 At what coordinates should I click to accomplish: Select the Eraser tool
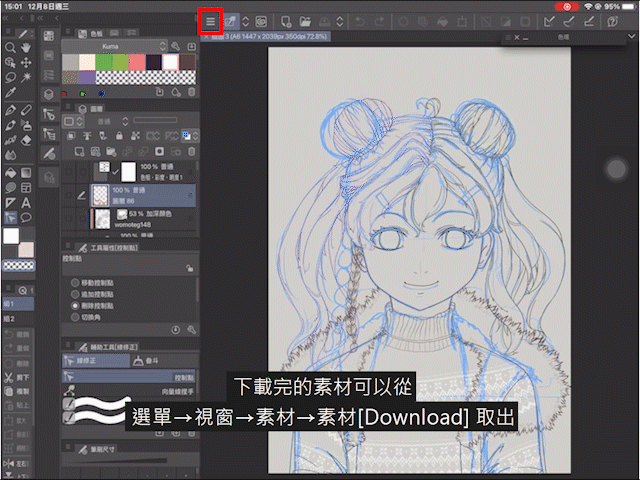[x=26, y=140]
